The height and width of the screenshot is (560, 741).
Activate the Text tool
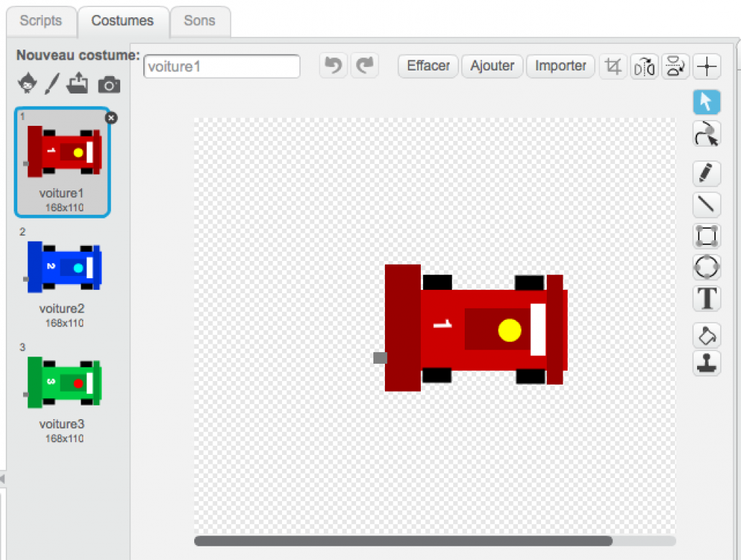pos(706,298)
